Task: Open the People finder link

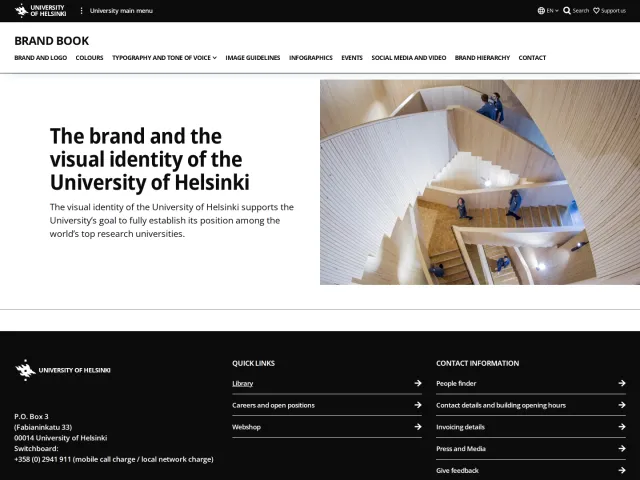Action: point(456,383)
